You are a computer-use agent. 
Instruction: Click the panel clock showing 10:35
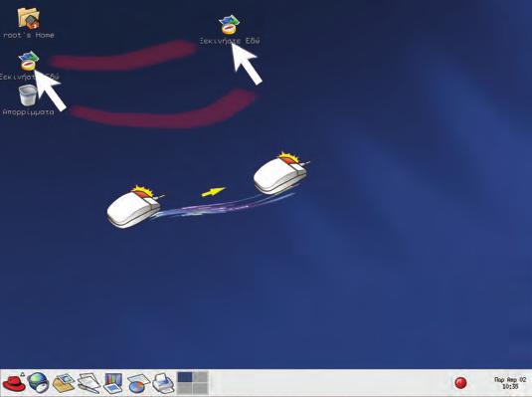[510, 383]
